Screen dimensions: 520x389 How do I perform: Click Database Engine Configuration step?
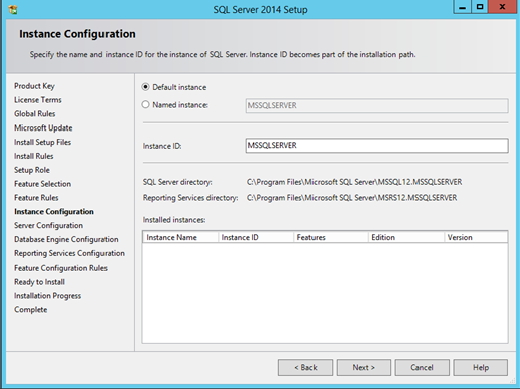(66, 239)
